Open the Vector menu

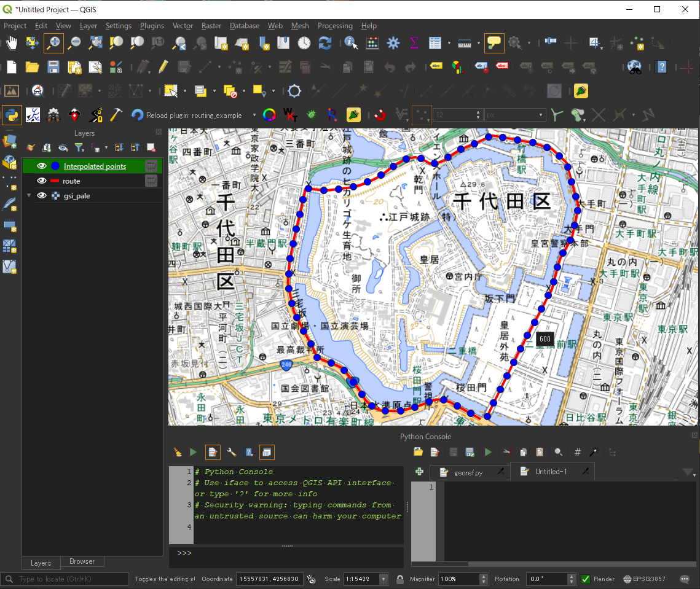[x=183, y=26]
